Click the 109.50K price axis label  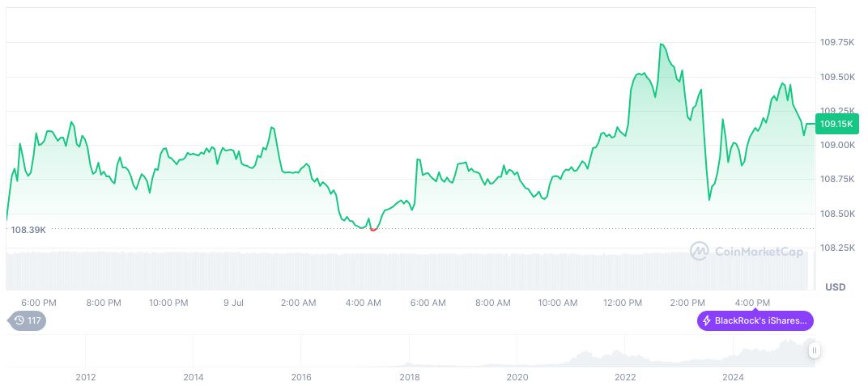click(837, 77)
